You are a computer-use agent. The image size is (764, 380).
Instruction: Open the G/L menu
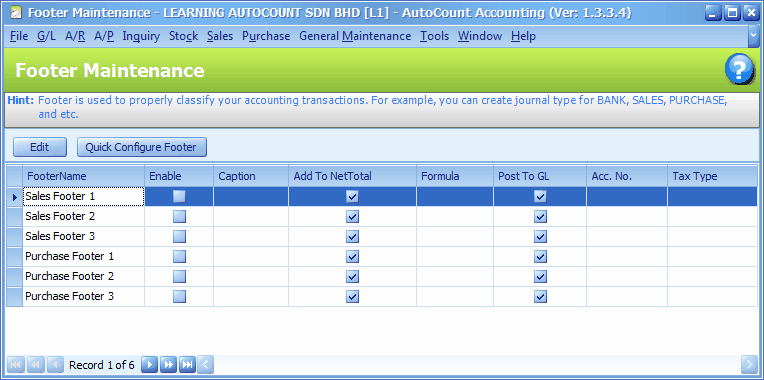[46, 36]
